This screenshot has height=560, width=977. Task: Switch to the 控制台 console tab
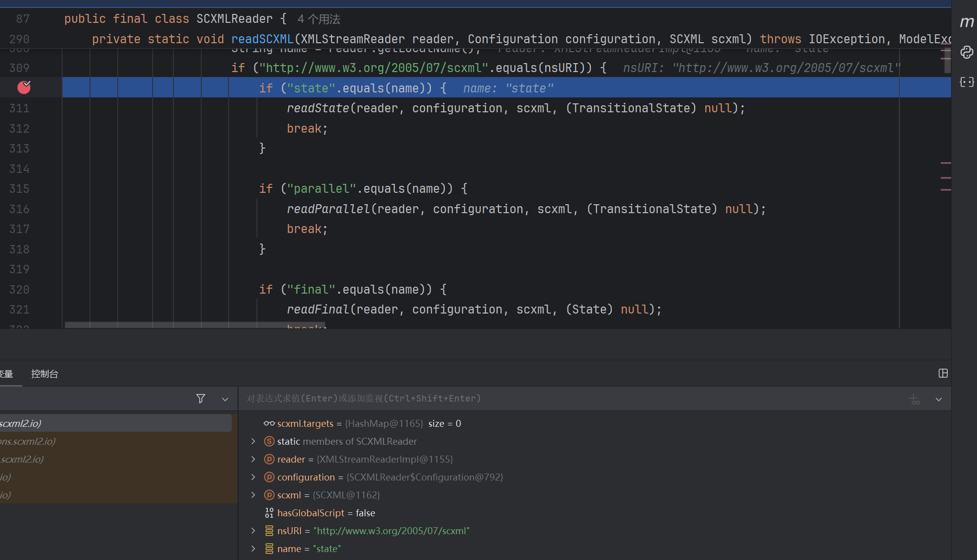(x=45, y=374)
